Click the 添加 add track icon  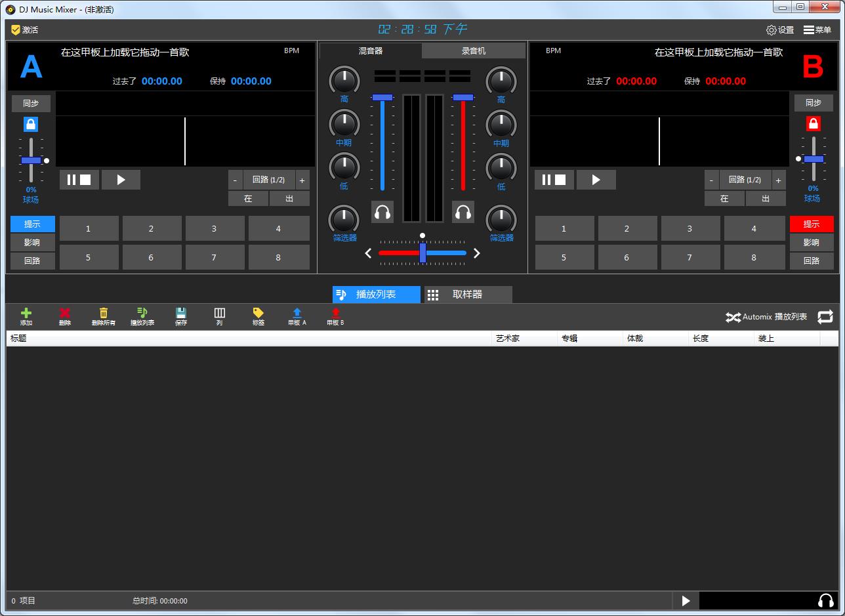[26, 317]
